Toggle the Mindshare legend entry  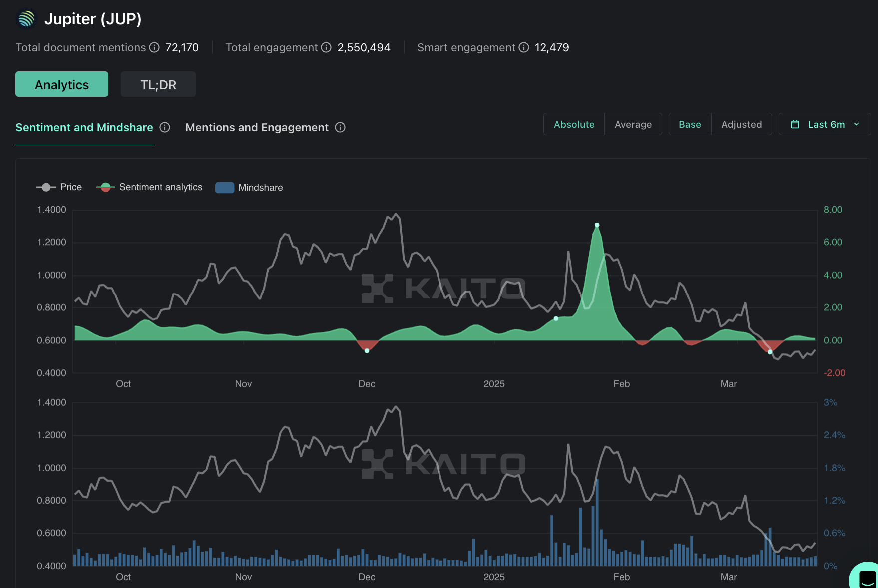[249, 187]
